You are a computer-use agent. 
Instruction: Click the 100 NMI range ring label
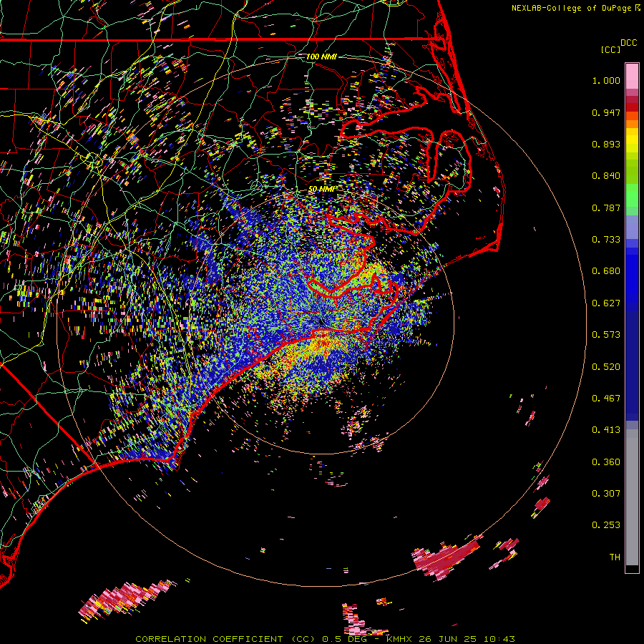(x=321, y=57)
